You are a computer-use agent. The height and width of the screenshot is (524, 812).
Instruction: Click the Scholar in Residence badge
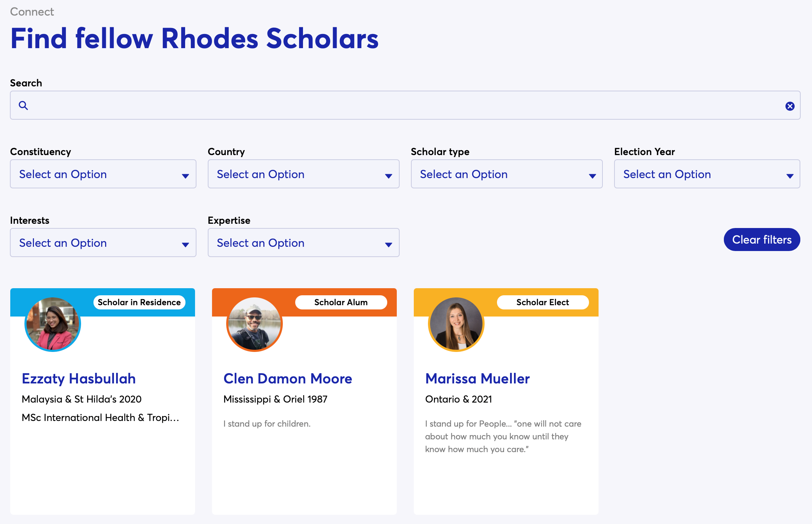(x=139, y=302)
